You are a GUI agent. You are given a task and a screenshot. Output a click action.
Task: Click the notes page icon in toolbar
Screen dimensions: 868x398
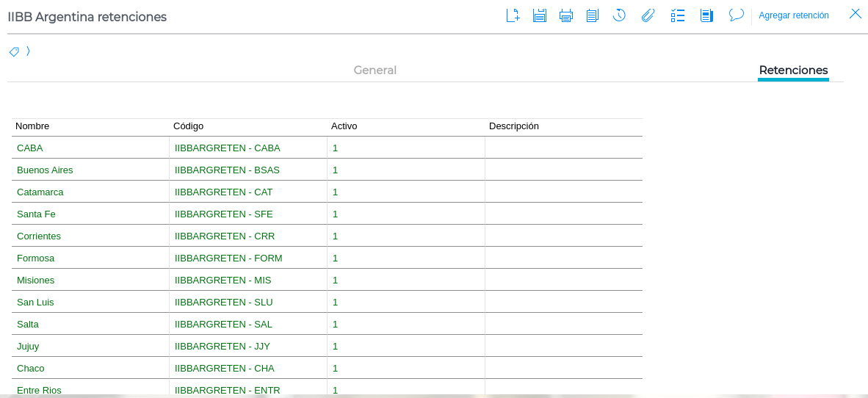[x=706, y=15]
